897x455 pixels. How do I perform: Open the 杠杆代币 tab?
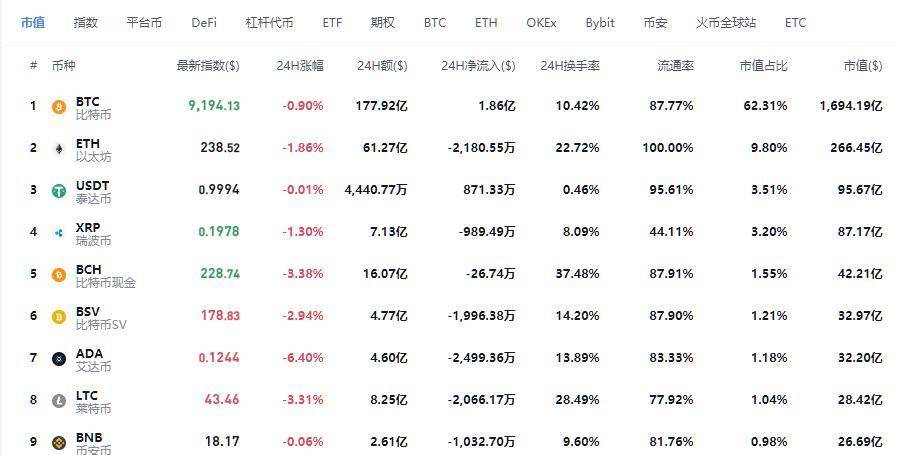coord(269,22)
